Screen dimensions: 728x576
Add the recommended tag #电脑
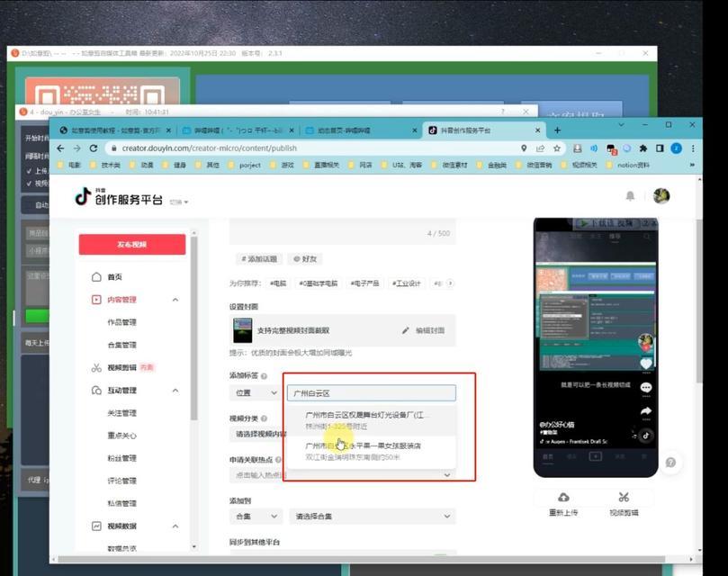[x=279, y=283]
